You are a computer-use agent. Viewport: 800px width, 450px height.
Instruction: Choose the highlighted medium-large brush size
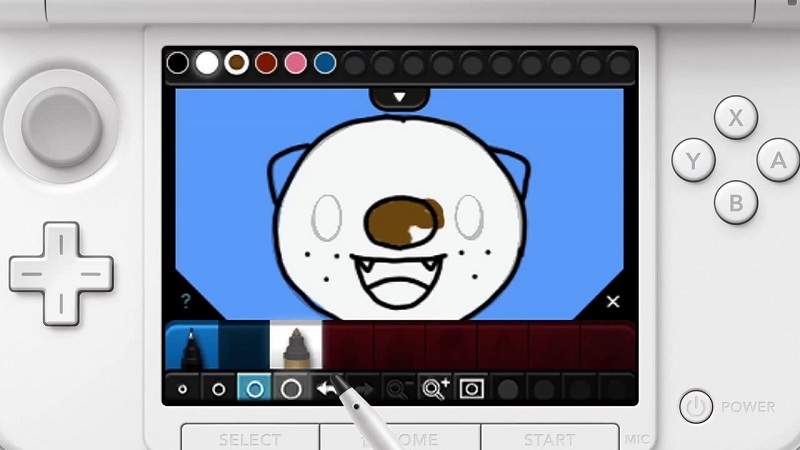pos(255,389)
